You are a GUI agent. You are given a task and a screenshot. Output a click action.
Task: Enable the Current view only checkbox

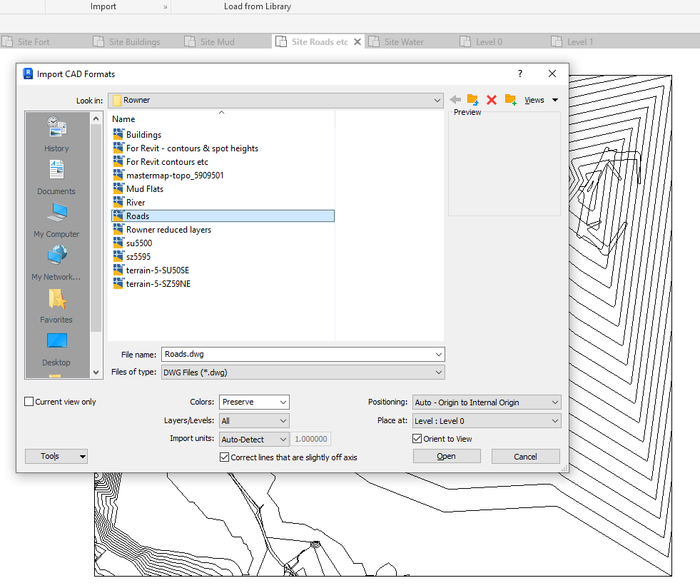(29, 402)
